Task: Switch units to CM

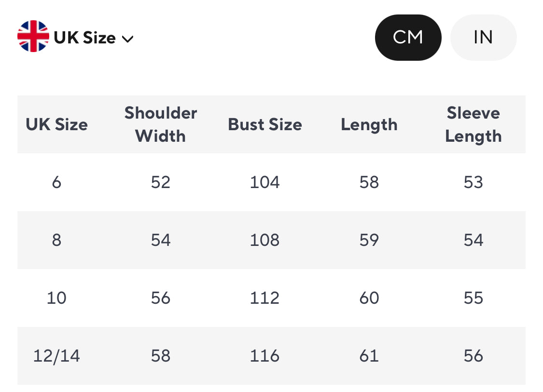Action: pos(408,38)
